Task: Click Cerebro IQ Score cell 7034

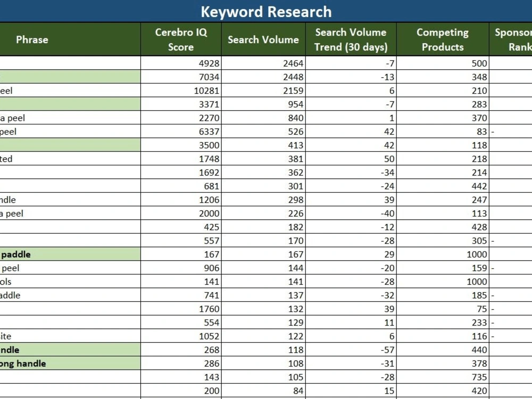Action: click(x=181, y=77)
